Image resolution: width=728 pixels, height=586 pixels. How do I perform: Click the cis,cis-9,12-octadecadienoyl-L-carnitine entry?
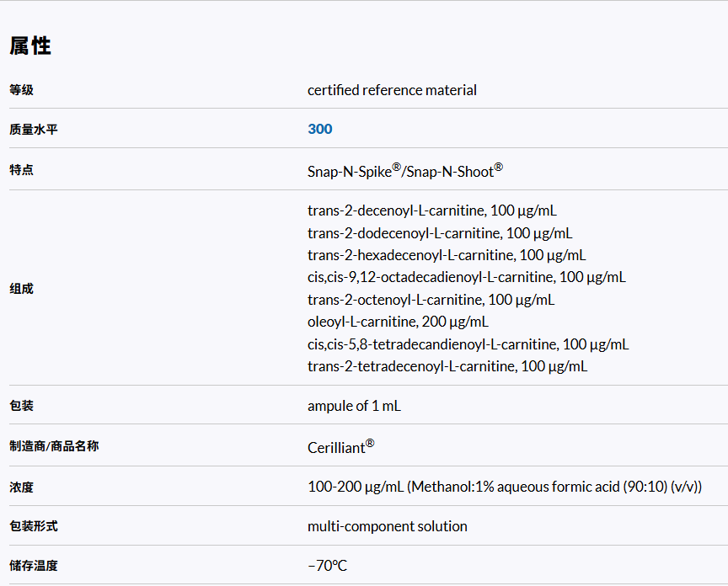click(x=466, y=277)
